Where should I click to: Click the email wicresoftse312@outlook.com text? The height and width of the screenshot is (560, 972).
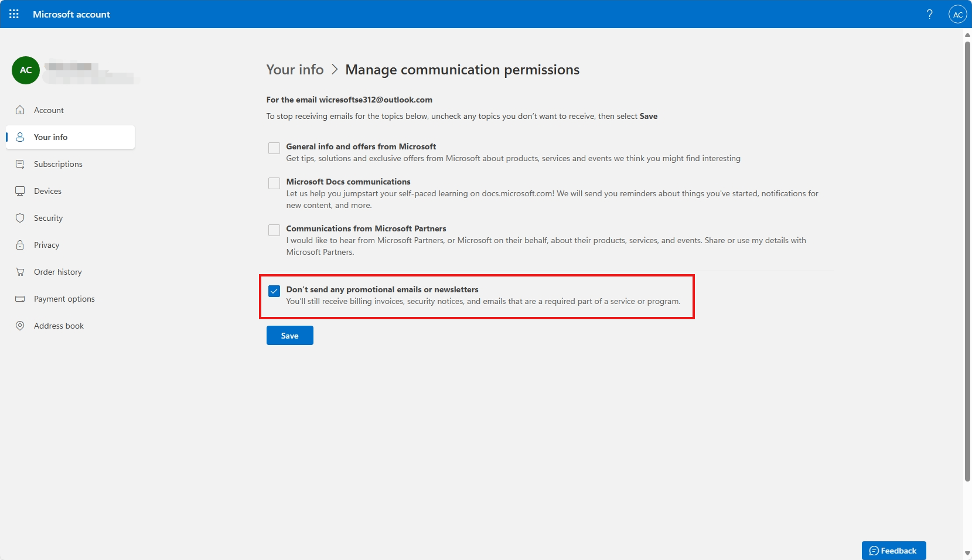tap(376, 100)
